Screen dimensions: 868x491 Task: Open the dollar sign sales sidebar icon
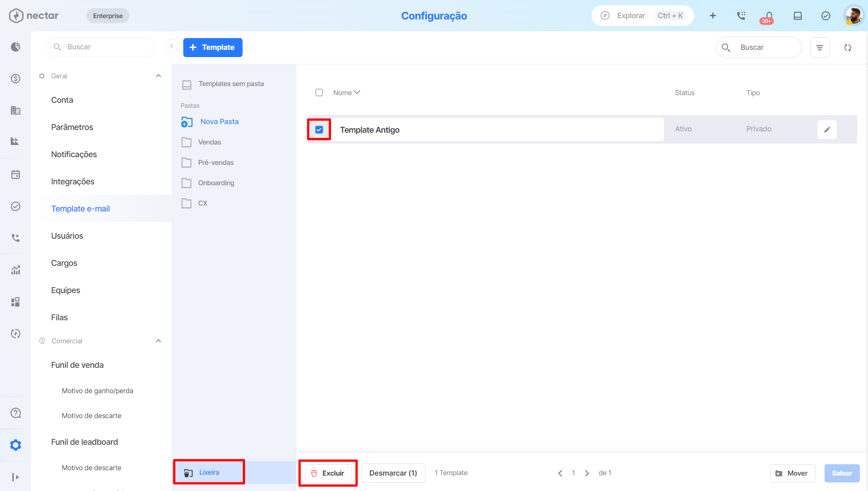(x=15, y=79)
